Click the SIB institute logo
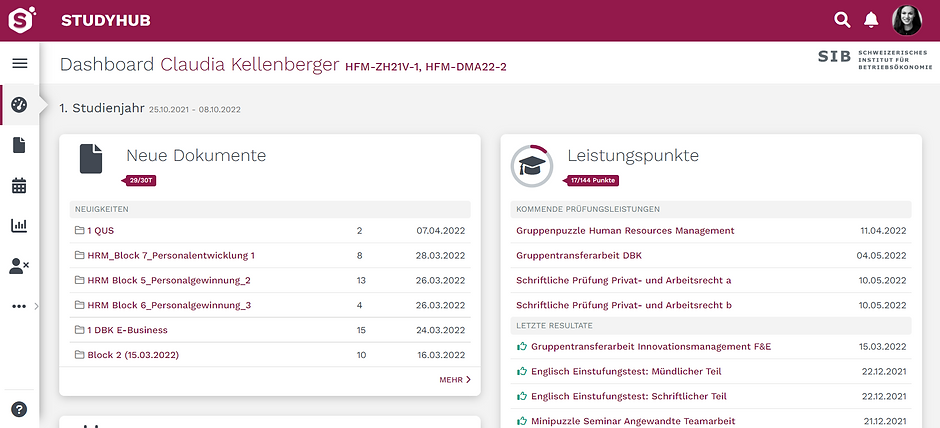 (875, 57)
